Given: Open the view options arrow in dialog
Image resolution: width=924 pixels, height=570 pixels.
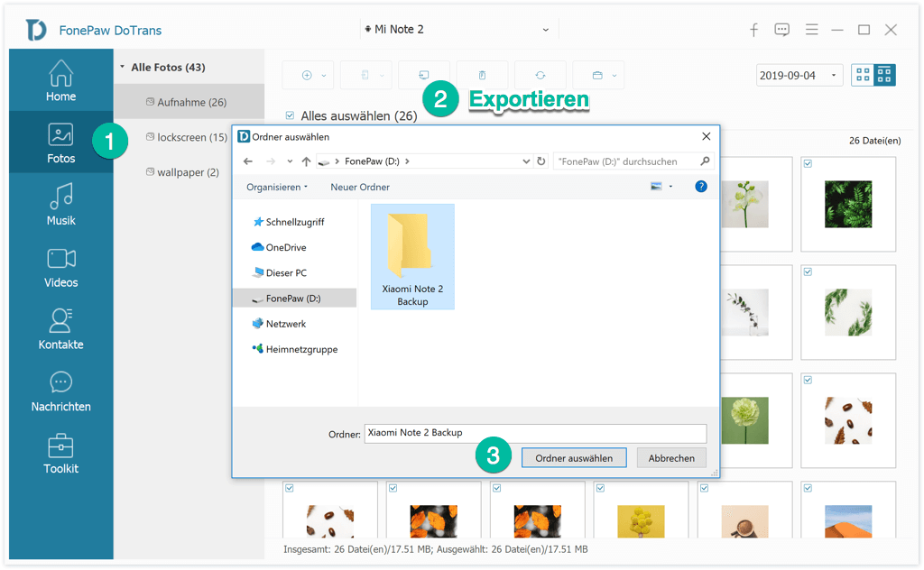Looking at the screenshot, I should click(670, 187).
